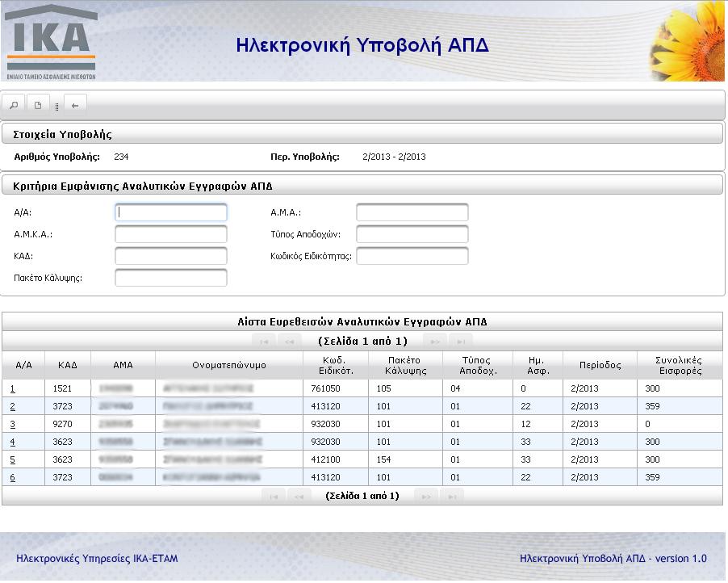This screenshot has height=583, width=728.
Task: Select insurance days value 12
Action: pyautogui.click(x=525, y=424)
